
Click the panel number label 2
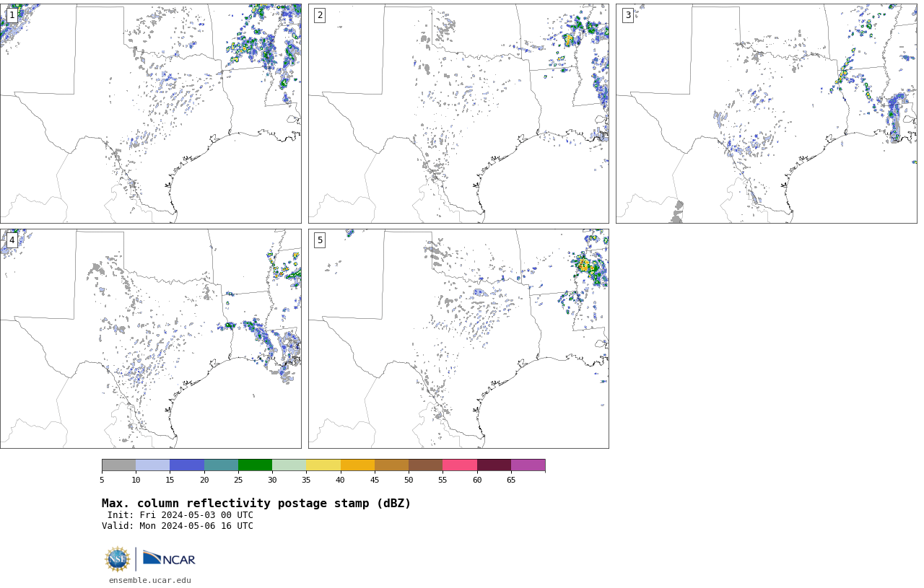pyautogui.click(x=320, y=15)
